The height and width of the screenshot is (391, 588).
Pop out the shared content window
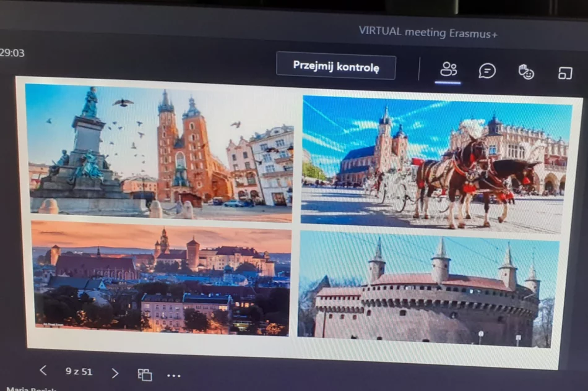(564, 72)
